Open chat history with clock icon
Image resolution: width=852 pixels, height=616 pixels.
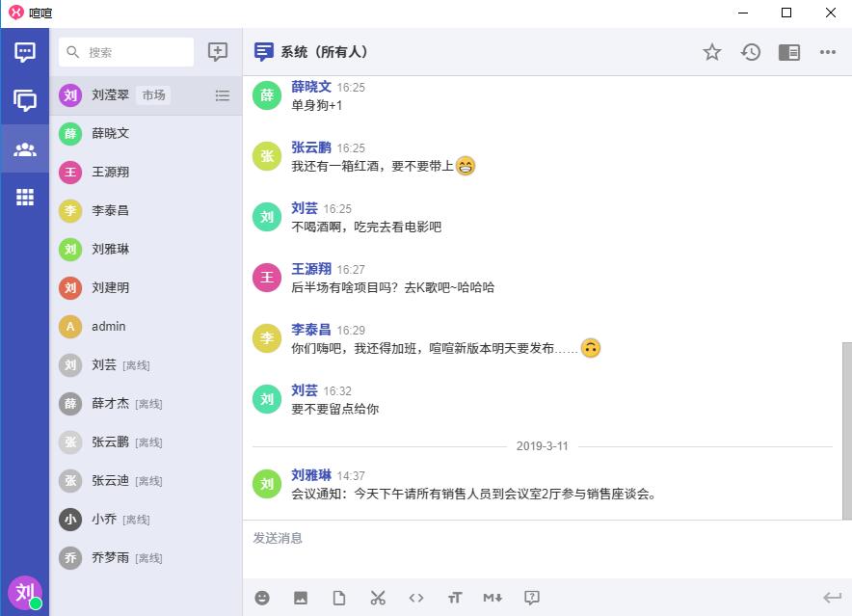751,52
